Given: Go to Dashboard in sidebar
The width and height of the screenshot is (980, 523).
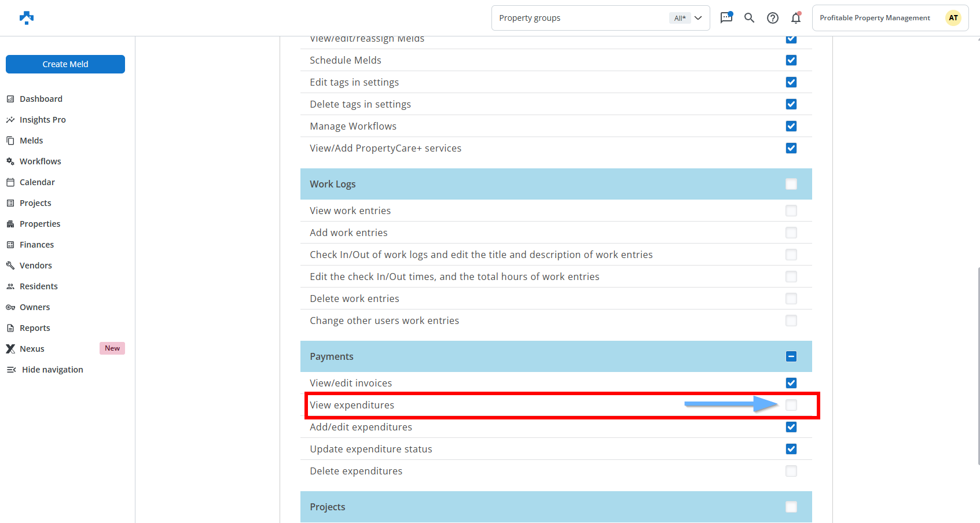Looking at the screenshot, I should pos(41,99).
